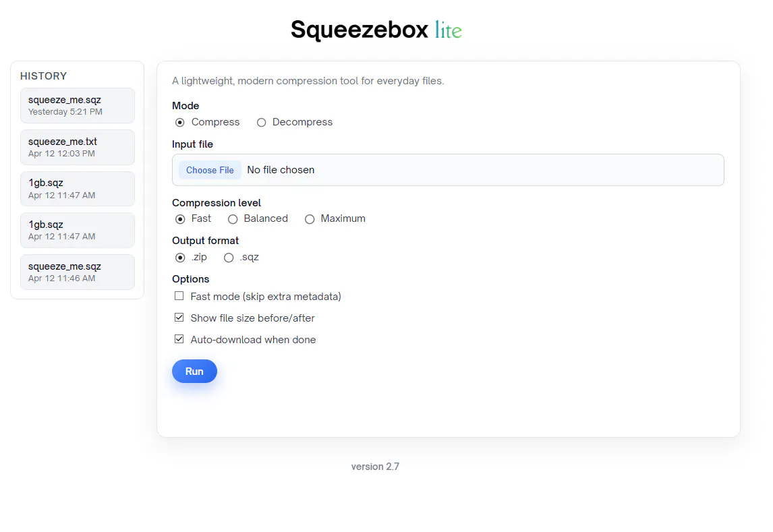
Task: Uncheck Show file size before/after
Action: [x=179, y=318]
